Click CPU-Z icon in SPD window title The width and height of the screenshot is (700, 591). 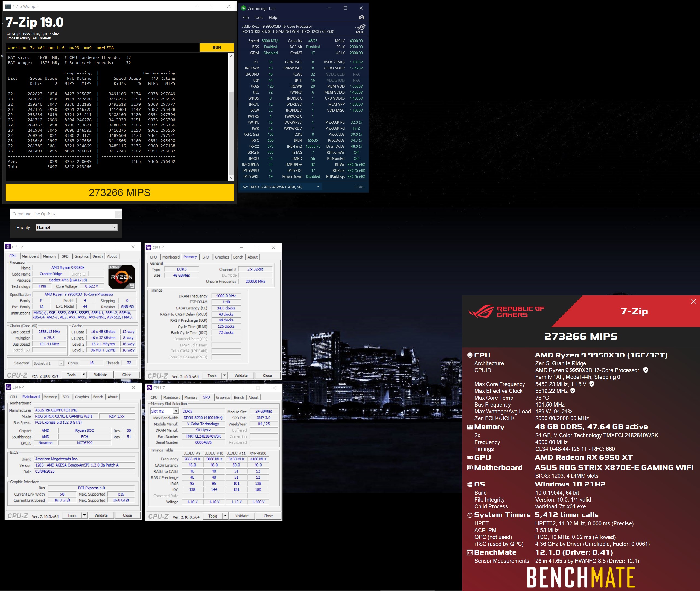click(x=150, y=388)
